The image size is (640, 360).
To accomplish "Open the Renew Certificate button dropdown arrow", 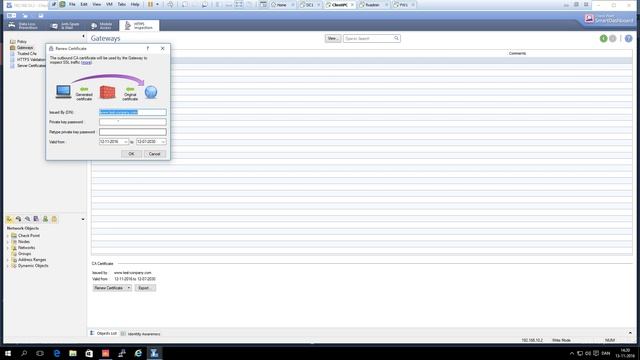I will click(x=129, y=288).
